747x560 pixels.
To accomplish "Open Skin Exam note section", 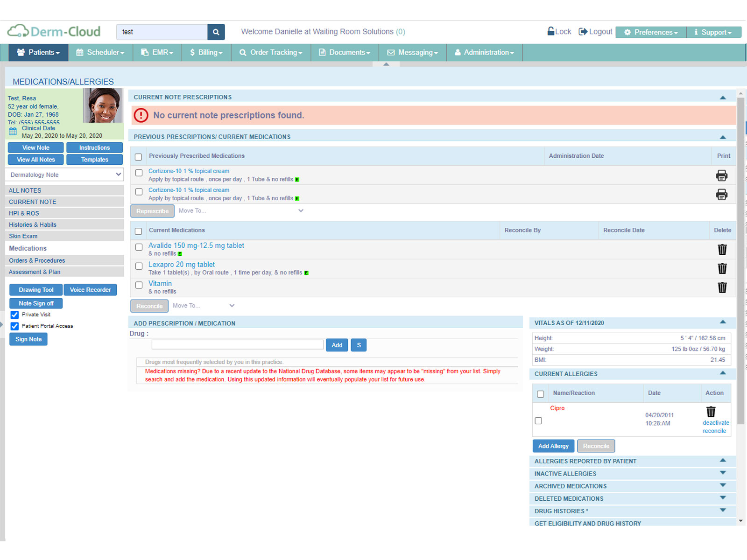I will [64, 236].
